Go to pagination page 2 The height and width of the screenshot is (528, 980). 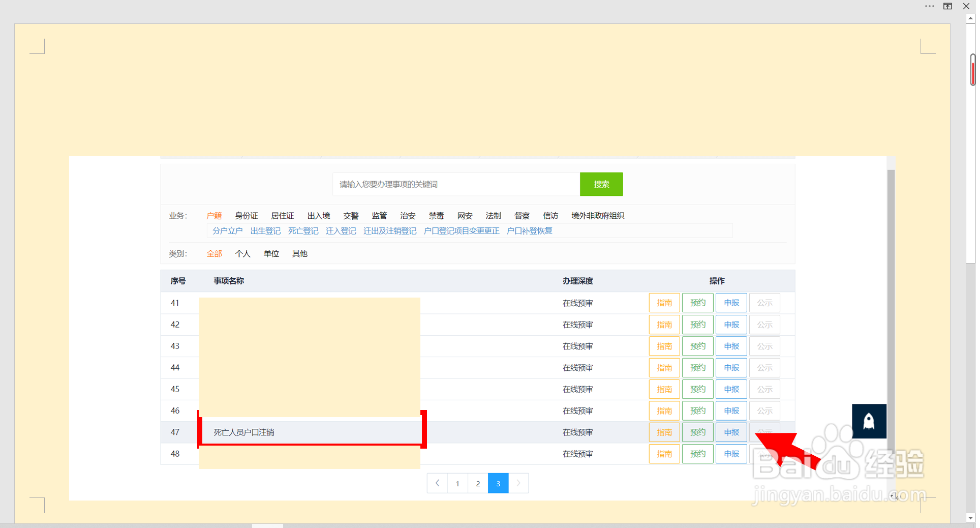(478, 483)
